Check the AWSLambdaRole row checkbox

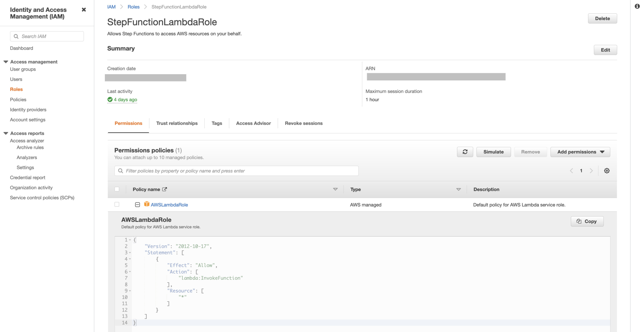(x=117, y=204)
